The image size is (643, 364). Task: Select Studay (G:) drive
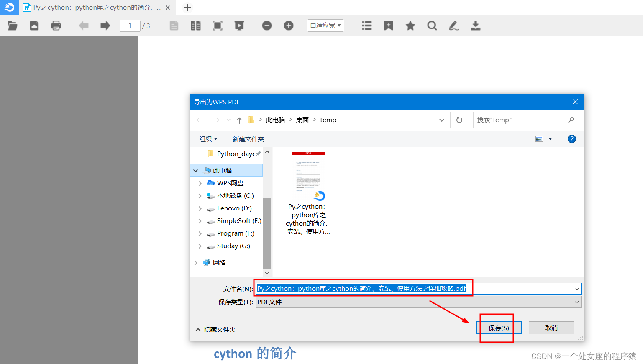tap(233, 246)
